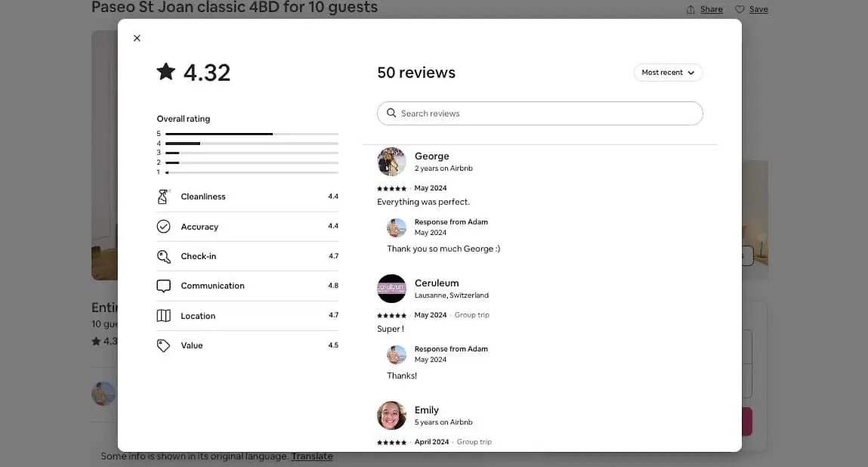Viewport: 868px width, 467px height.
Task: Click the 1-star rating bar
Action: pos(252,172)
